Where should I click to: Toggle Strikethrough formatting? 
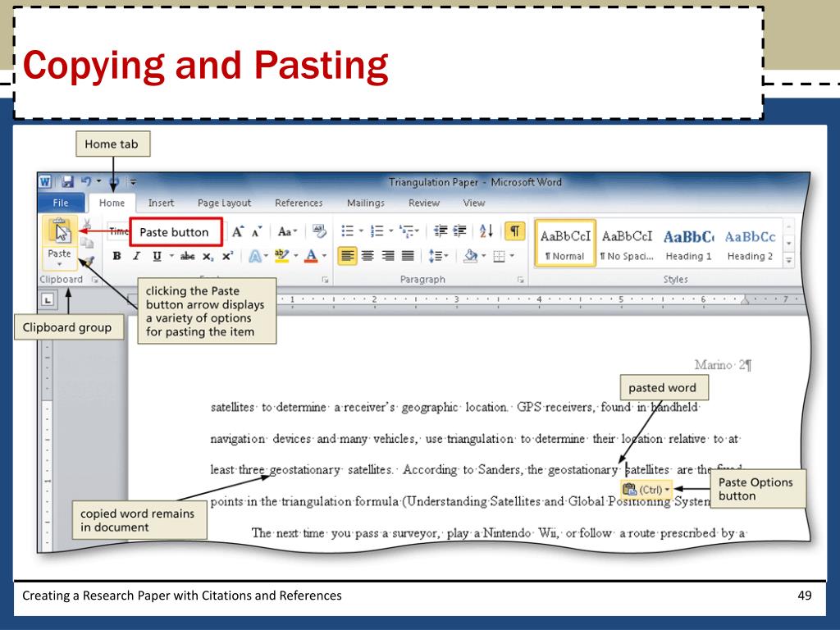pos(188,256)
